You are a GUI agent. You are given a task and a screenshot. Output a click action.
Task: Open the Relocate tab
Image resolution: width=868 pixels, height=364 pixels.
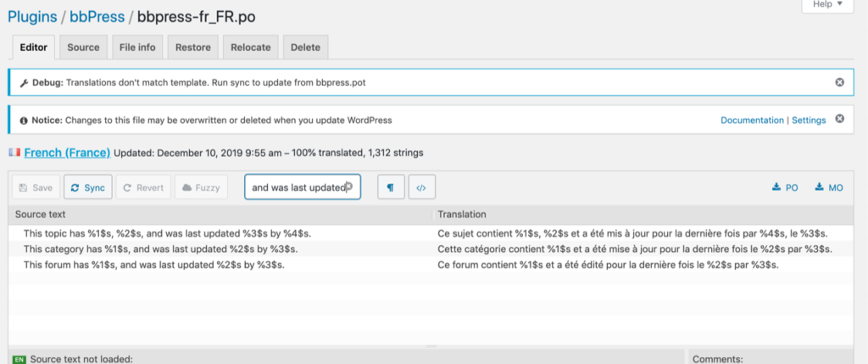point(251,48)
